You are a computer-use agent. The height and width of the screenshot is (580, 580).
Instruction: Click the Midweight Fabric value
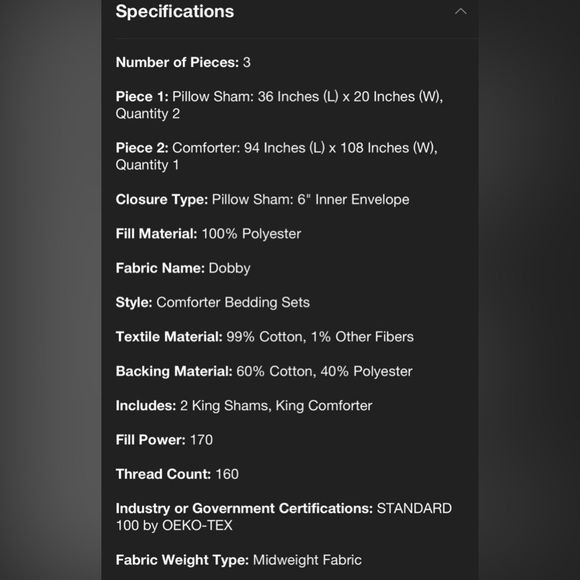click(x=307, y=560)
